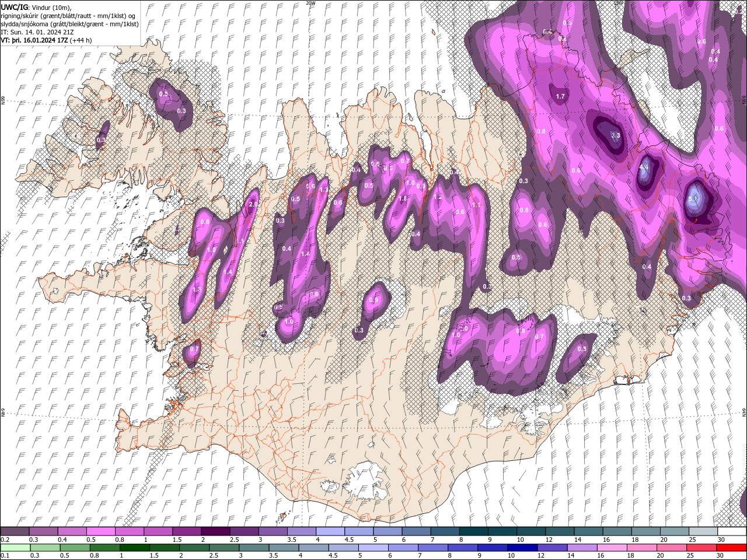The height and width of the screenshot is (560, 747).
Task: Click top legend swatch between 0.5 and 0.8
Action: tap(100, 531)
